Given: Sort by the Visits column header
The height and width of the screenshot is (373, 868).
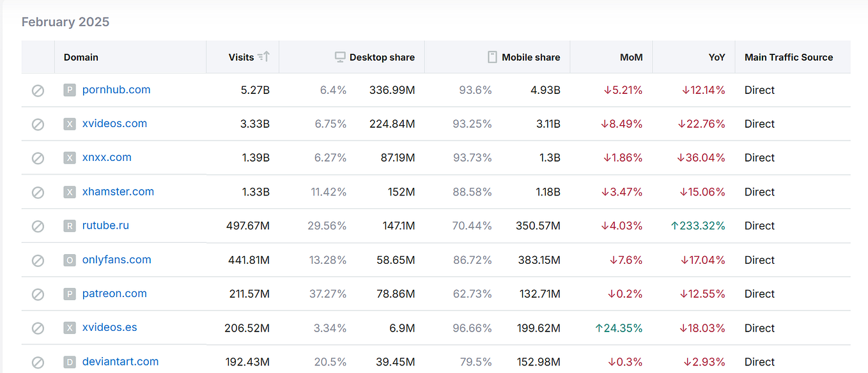Looking at the screenshot, I should tap(241, 57).
